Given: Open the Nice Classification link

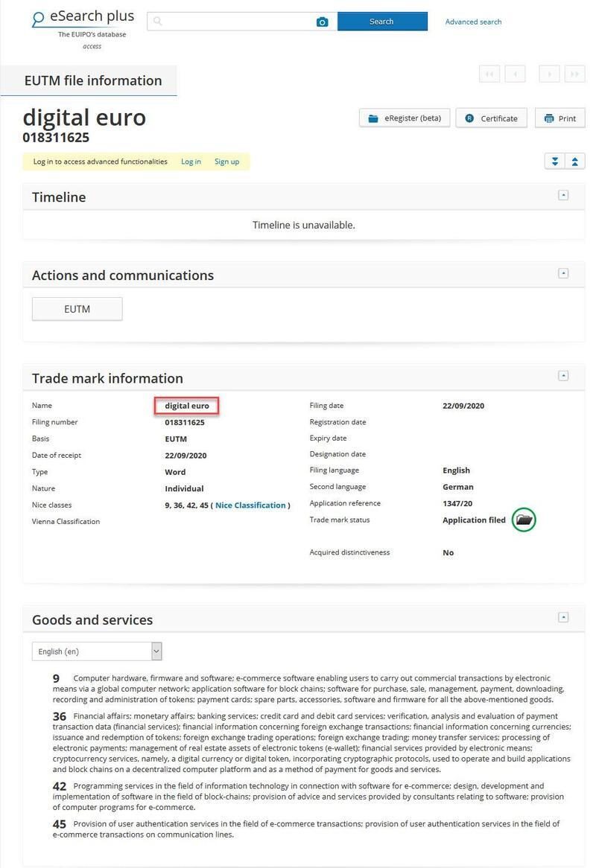Looking at the screenshot, I should pyautogui.click(x=250, y=505).
